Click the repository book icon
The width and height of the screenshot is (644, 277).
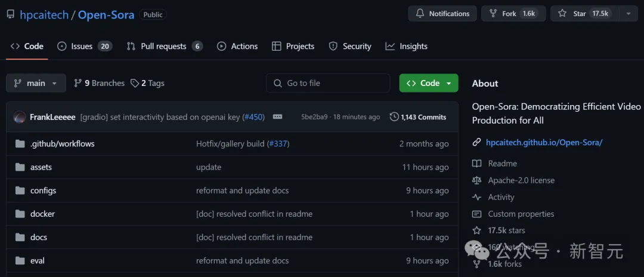[11, 15]
